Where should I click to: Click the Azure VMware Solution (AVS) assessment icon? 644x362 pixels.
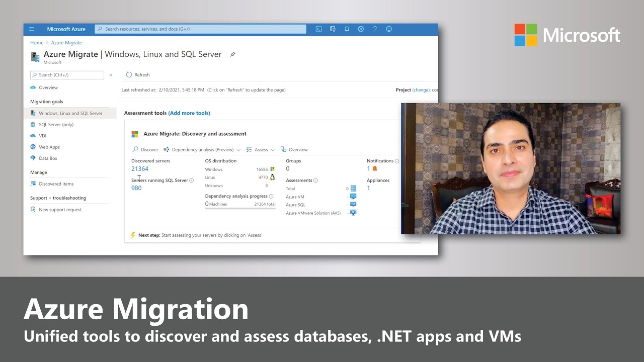(x=353, y=213)
